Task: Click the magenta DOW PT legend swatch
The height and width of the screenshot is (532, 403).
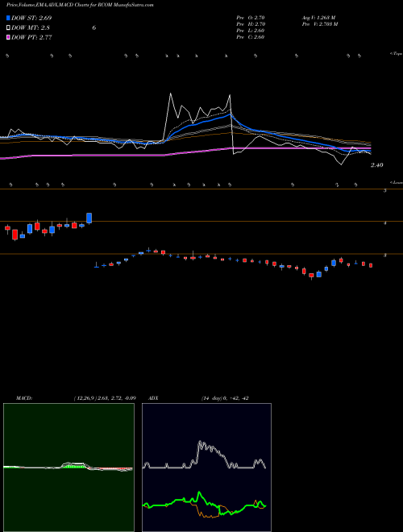Action: [8, 37]
